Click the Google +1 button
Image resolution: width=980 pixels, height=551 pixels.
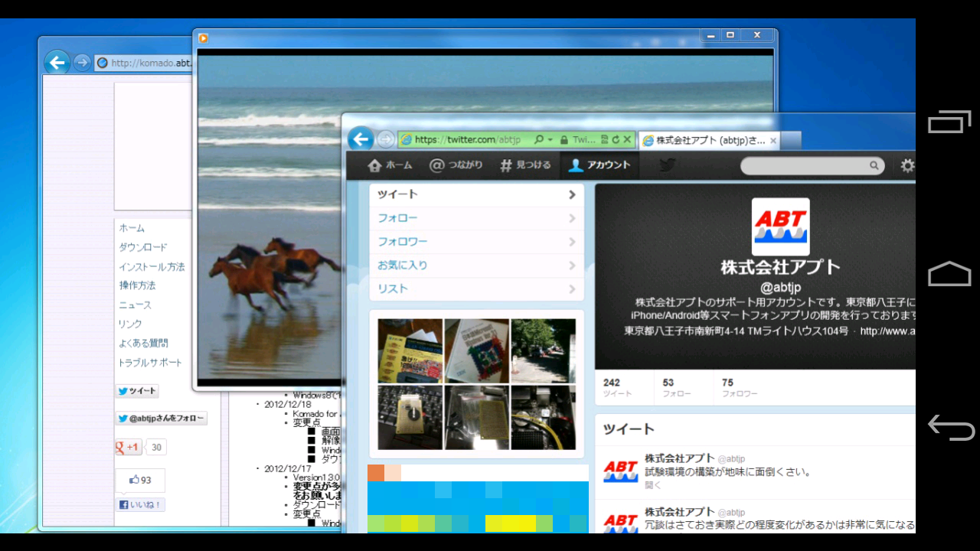129,447
